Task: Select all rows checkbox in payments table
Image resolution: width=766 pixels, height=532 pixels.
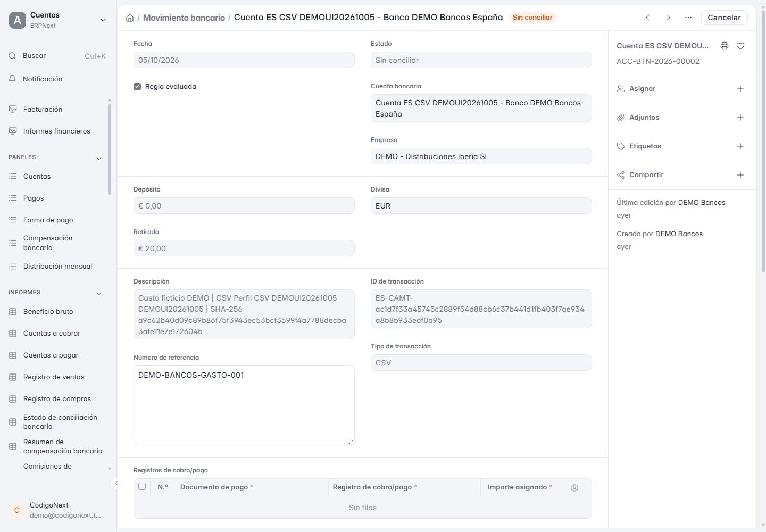Action: (x=142, y=486)
